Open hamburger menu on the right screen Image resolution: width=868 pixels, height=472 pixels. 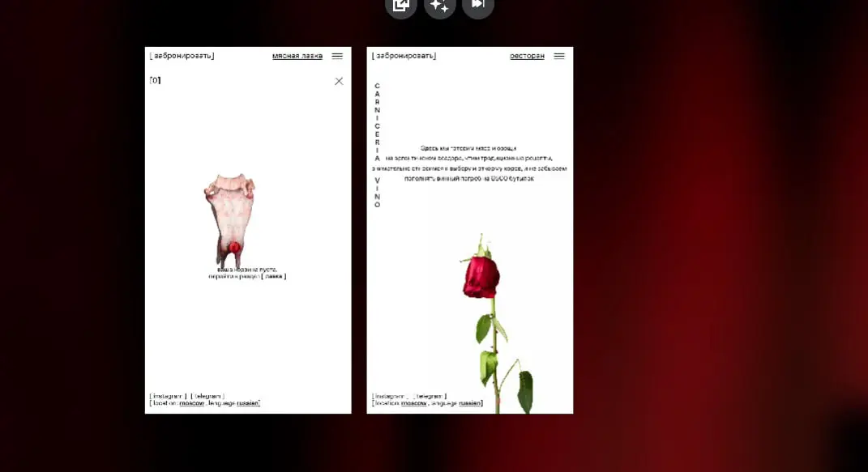tap(559, 56)
